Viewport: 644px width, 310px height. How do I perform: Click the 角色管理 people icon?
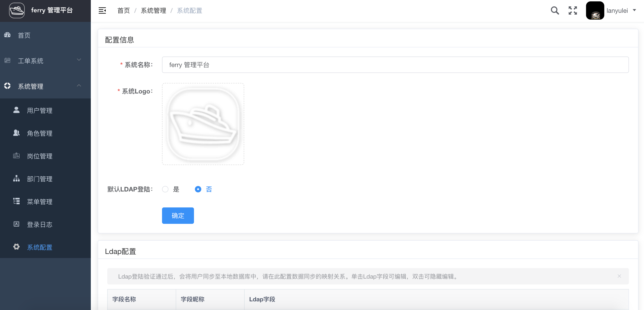[x=16, y=133]
